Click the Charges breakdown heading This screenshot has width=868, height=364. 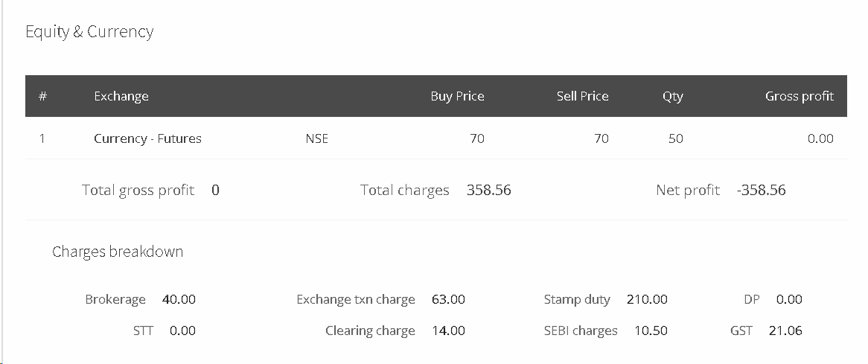(x=118, y=252)
